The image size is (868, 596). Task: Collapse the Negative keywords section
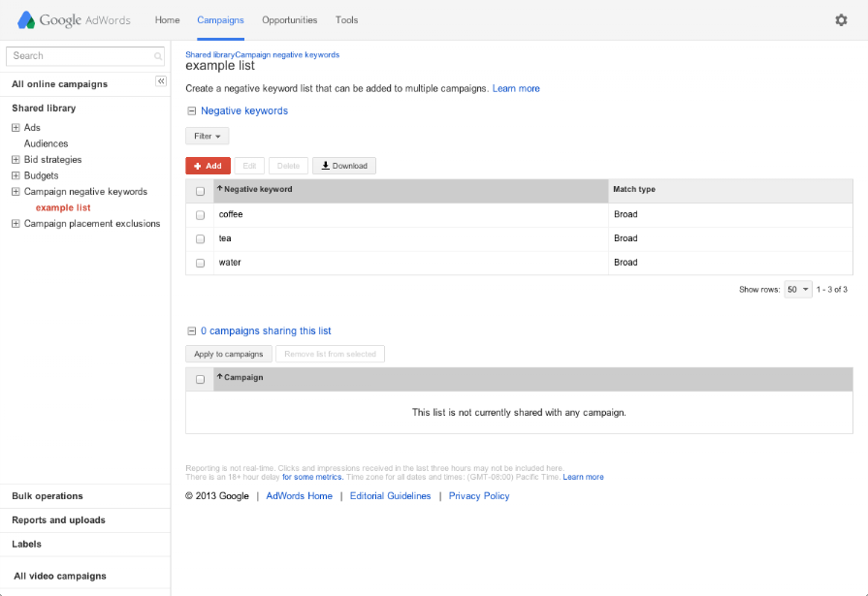(191, 111)
